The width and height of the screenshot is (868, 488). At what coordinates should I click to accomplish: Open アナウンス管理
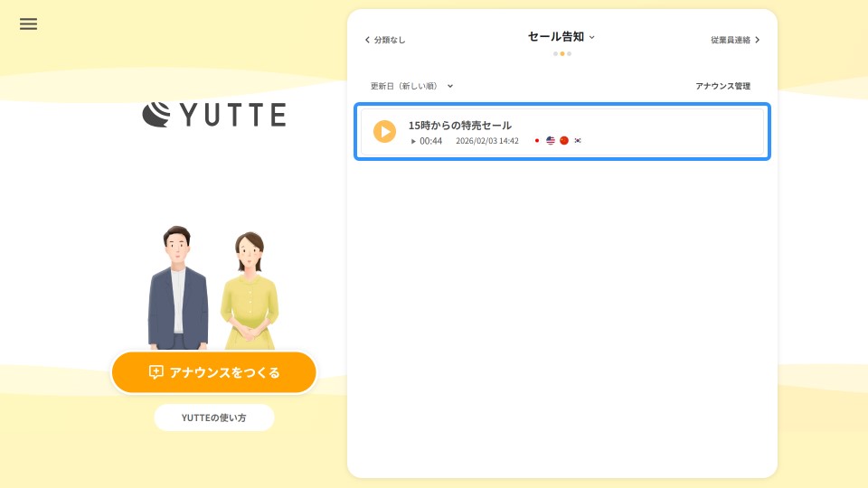pyautogui.click(x=722, y=86)
